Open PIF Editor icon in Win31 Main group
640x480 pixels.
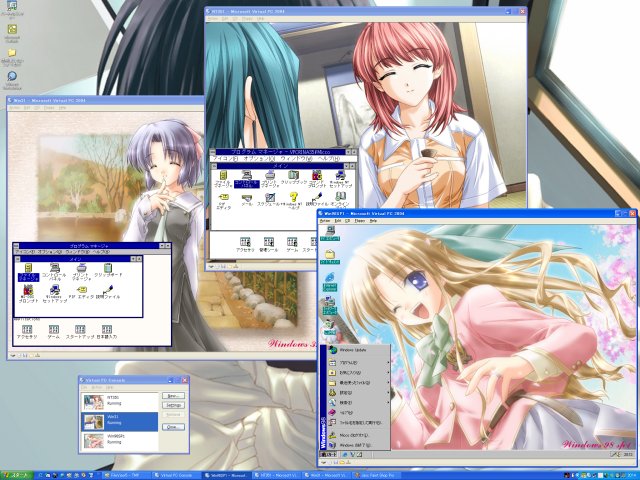tap(81, 292)
